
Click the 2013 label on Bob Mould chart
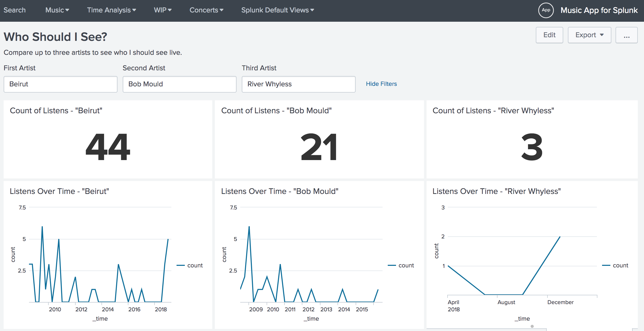pyautogui.click(x=326, y=309)
